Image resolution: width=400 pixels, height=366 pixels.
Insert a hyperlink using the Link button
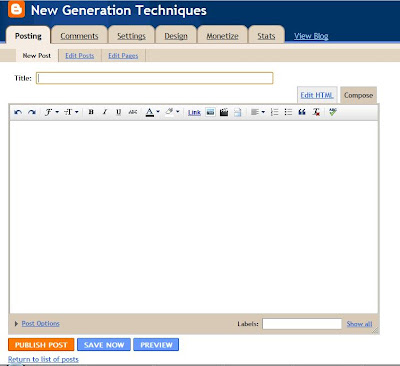coord(194,113)
